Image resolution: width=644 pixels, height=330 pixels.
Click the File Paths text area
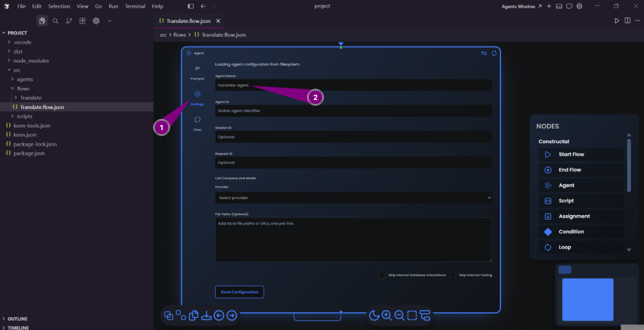353,240
